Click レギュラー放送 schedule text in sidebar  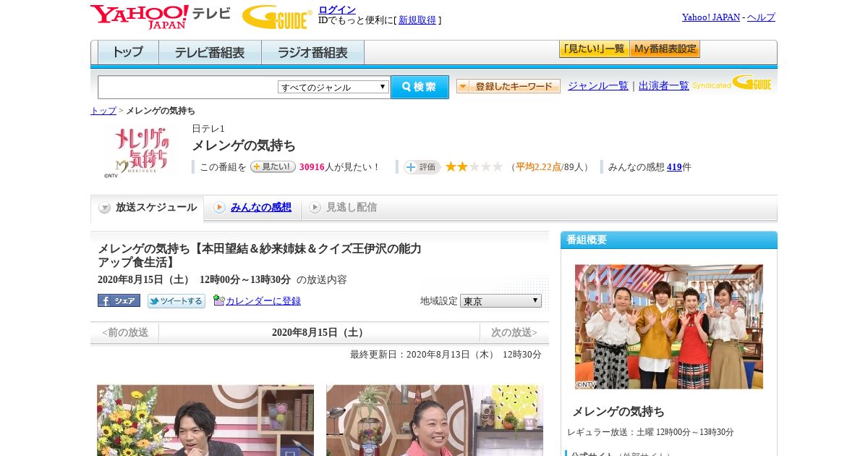[650, 432]
